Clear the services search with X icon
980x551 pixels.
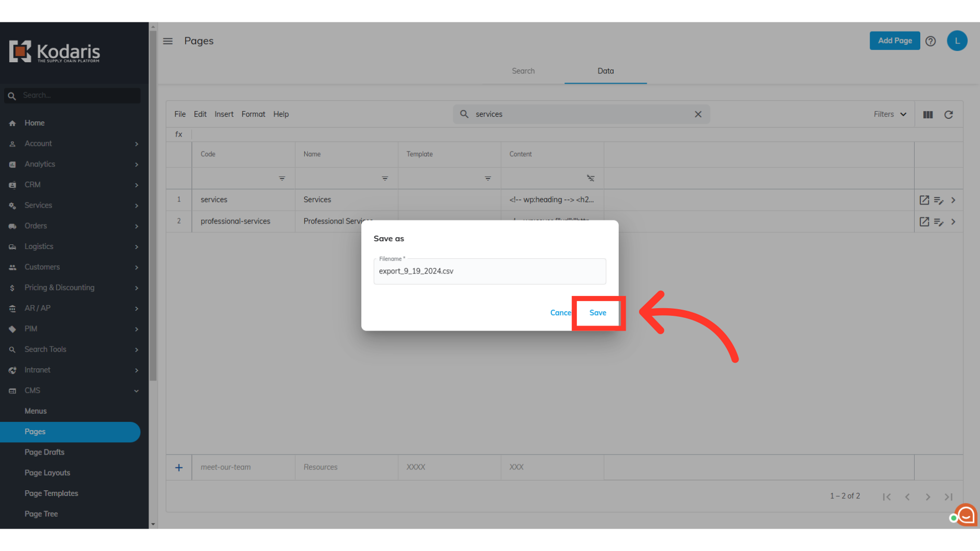(x=698, y=114)
